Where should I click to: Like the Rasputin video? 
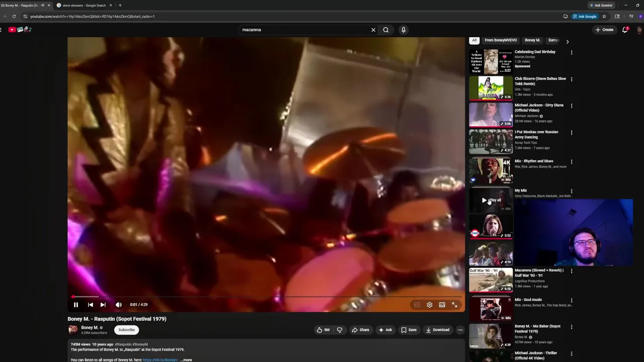323,330
